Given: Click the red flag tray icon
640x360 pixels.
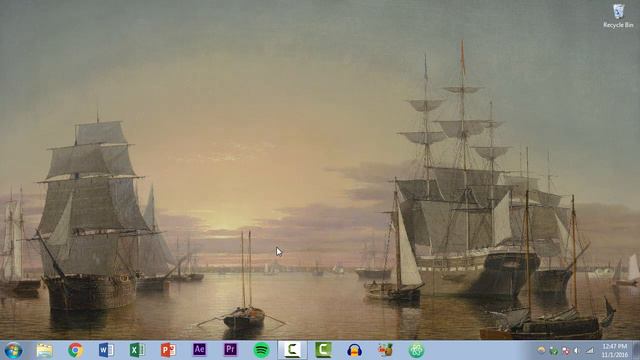Looking at the screenshot, I should (x=565, y=351).
